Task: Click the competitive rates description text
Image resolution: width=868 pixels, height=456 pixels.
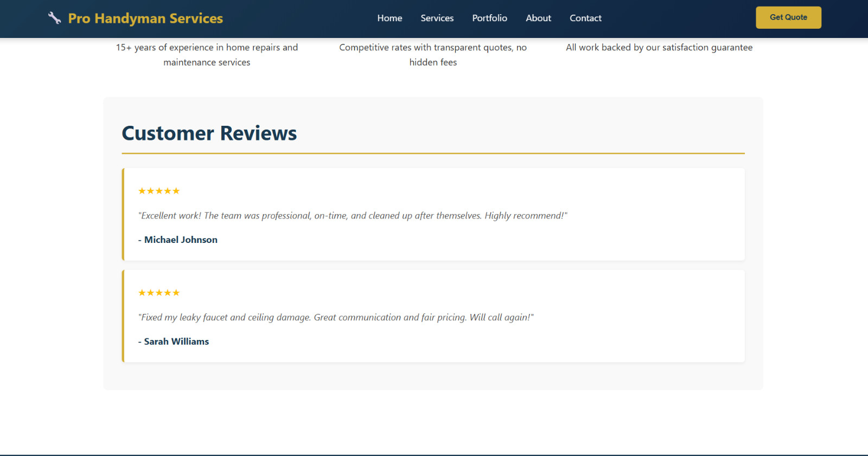Action: [433, 55]
